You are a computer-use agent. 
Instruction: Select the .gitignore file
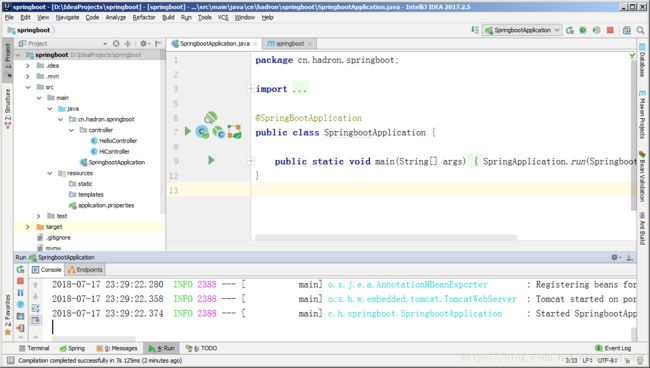pyautogui.click(x=54, y=237)
